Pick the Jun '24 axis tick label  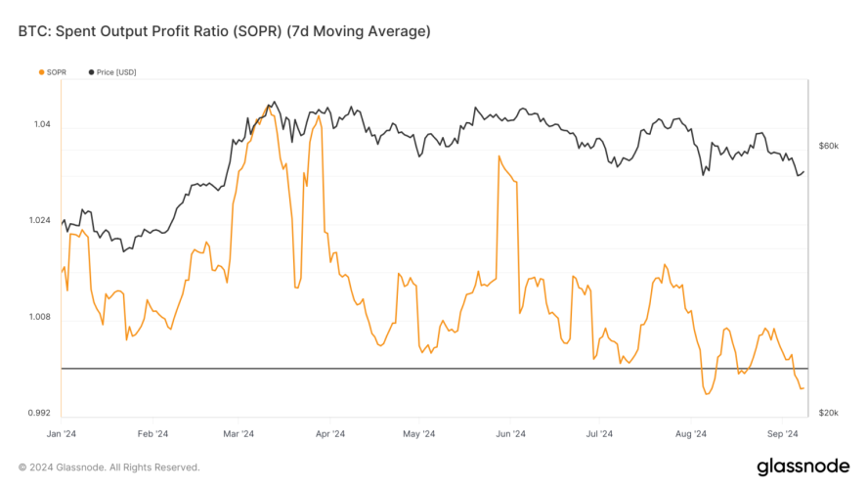coord(510,432)
